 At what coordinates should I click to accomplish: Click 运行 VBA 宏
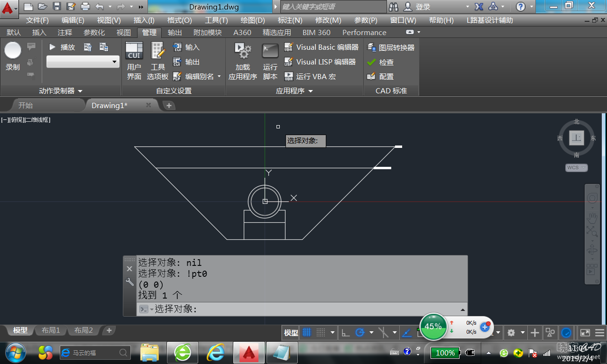point(310,76)
